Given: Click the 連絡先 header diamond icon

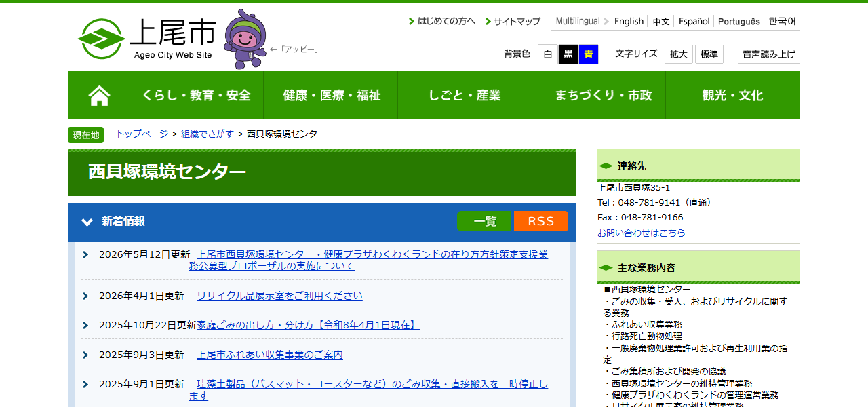Looking at the screenshot, I should (606, 166).
